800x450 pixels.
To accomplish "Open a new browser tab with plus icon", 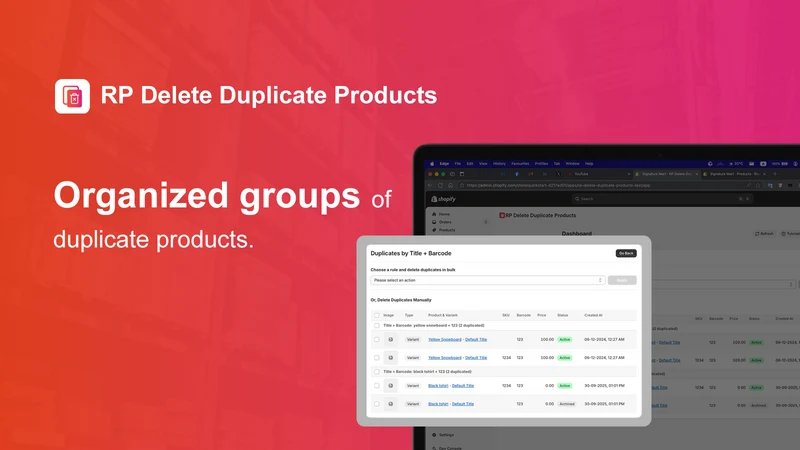I will click(x=775, y=174).
